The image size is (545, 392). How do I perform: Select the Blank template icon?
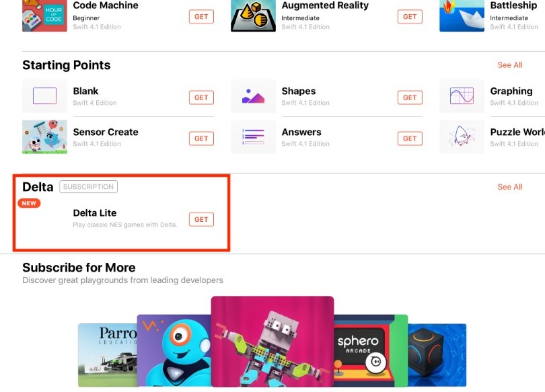click(x=44, y=96)
